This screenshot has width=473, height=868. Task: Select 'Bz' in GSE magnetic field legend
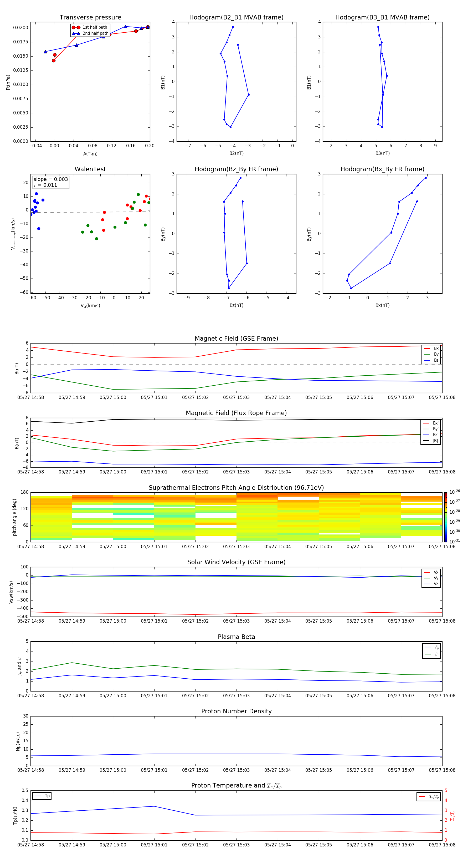coord(431,360)
